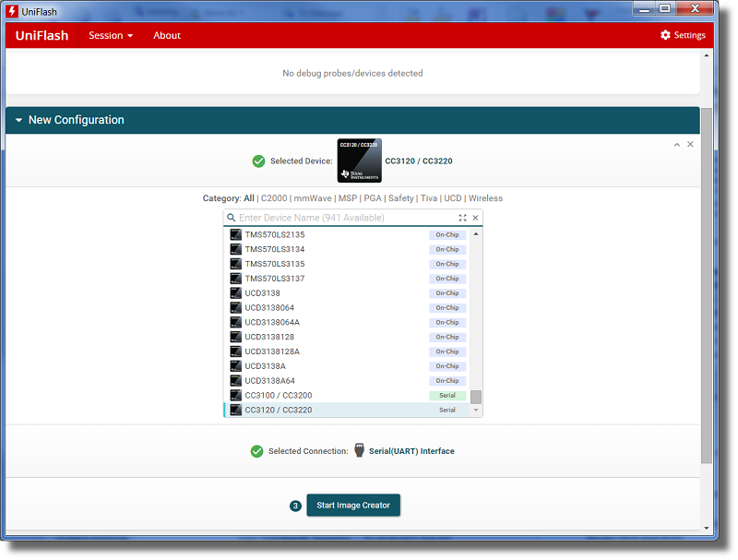
Task: Collapse panel using the up chevron
Action: (677, 145)
